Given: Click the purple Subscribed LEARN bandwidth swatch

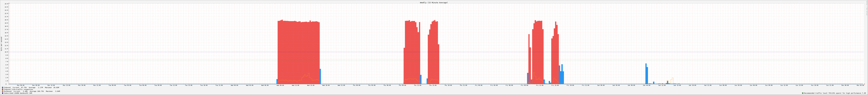Looking at the screenshot, I should pos(3,93).
